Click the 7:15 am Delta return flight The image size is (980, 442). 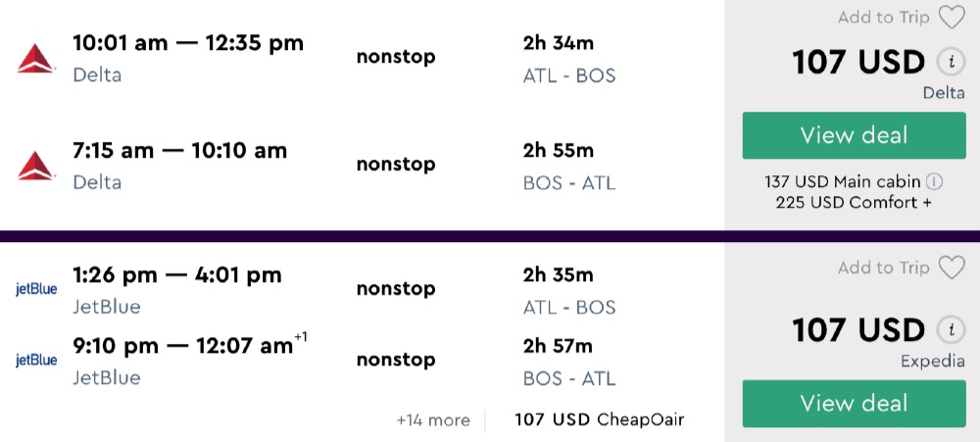point(179,151)
